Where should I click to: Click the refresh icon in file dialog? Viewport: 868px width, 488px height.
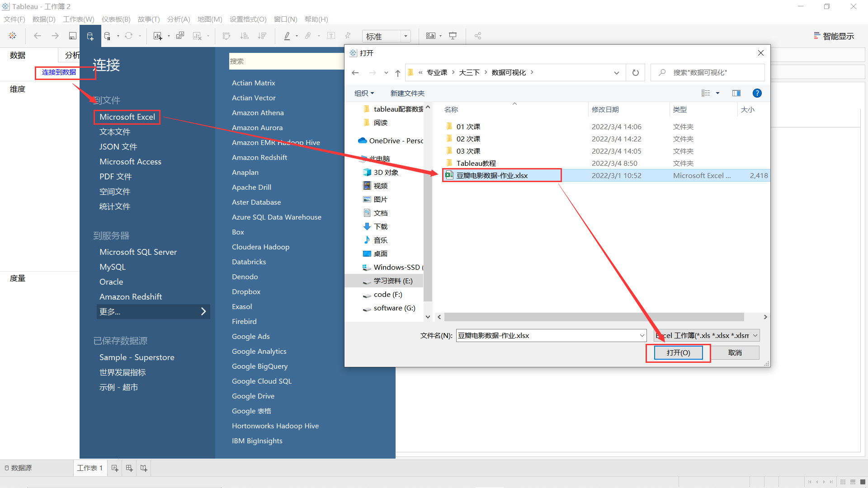pos(635,73)
